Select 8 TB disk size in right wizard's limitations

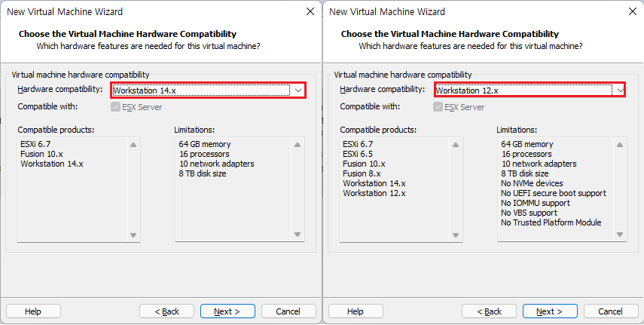click(x=525, y=173)
